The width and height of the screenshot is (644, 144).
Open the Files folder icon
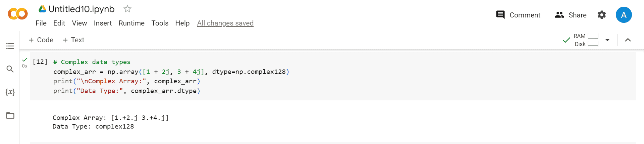pyautogui.click(x=10, y=115)
